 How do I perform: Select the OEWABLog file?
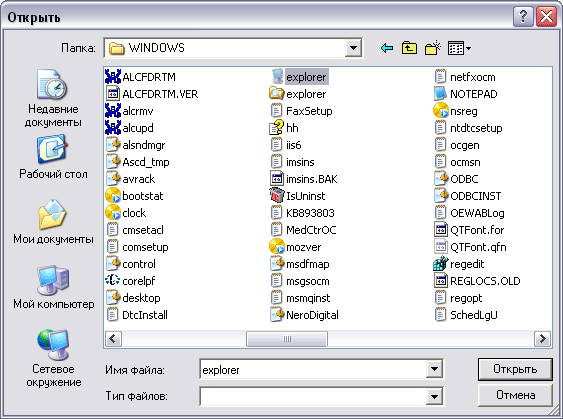470,213
